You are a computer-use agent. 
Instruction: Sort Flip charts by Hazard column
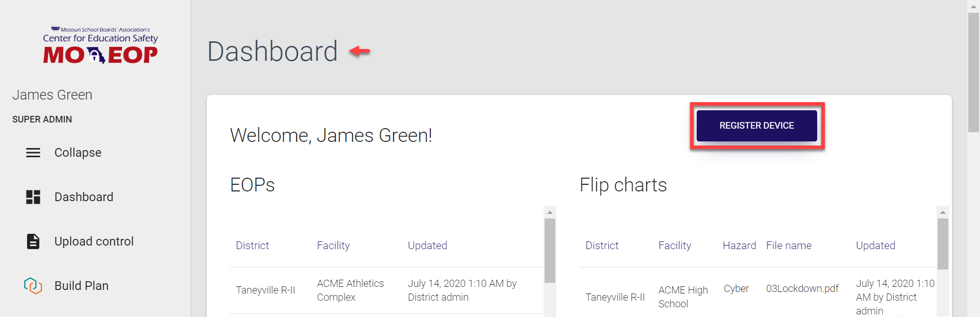click(x=739, y=246)
